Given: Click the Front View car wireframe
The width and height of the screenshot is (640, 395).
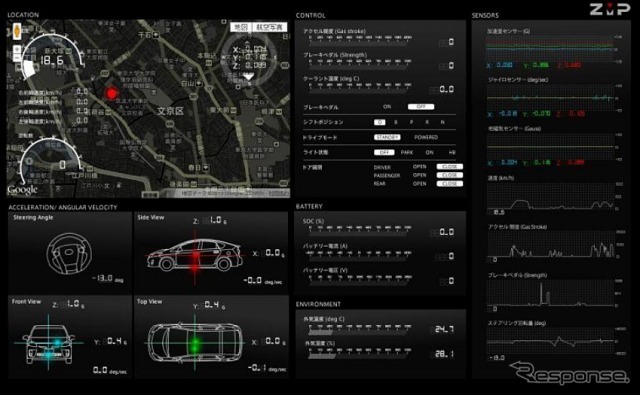Looking at the screenshot, I should [x=49, y=344].
